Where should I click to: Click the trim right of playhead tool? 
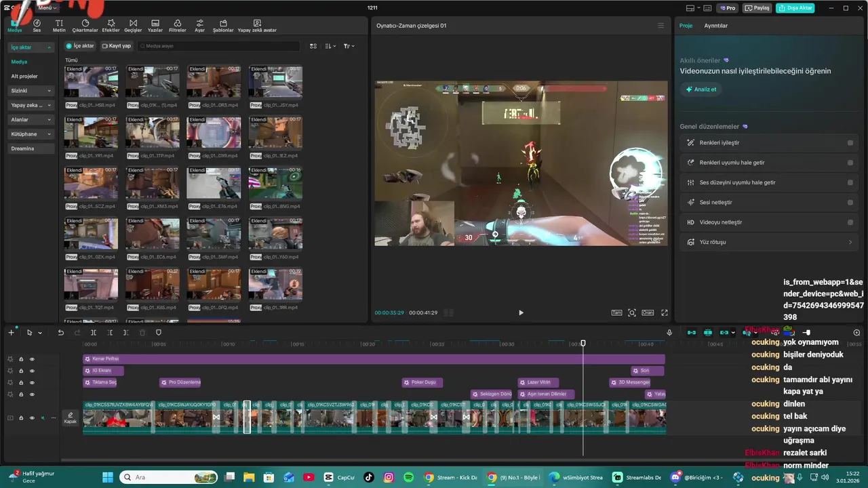(x=126, y=333)
